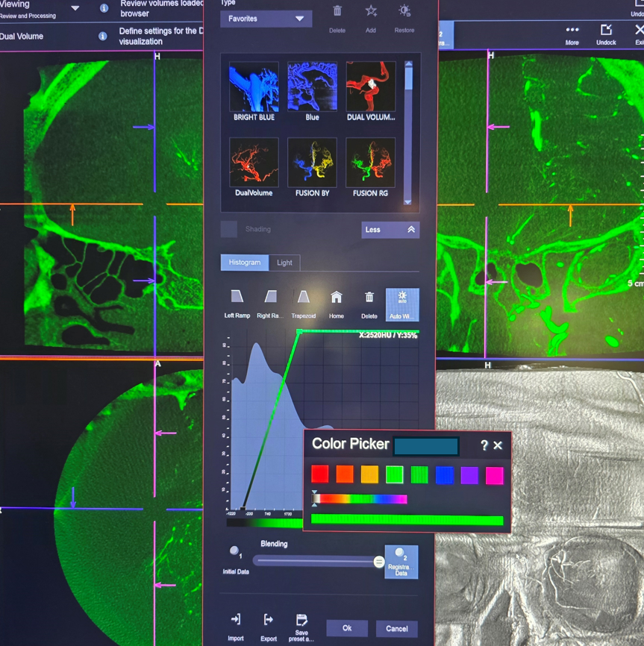Image resolution: width=644 pixels, height=646 pixels.
Task: Select Registration Data volume 2
Action: [x=401, y=561]
